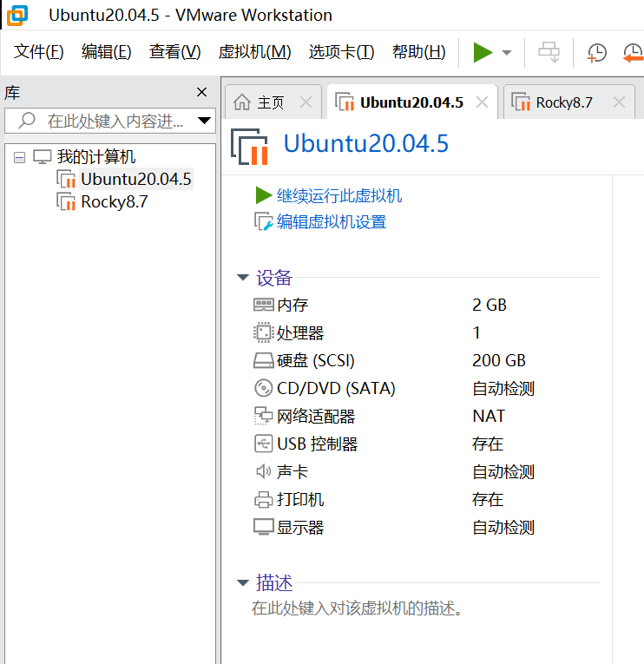644x664 pixels.
Task: Open the 文件(F) menu
Action: pos(38,52)
